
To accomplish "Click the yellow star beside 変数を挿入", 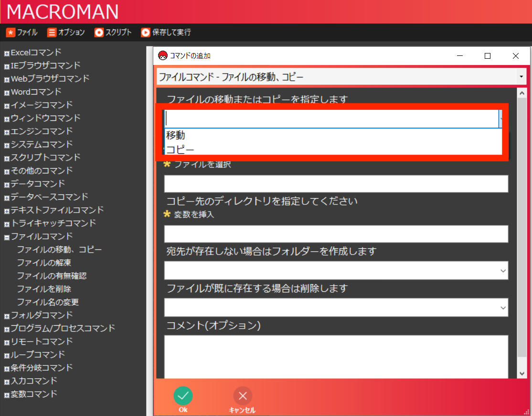I will coord(167,214).
